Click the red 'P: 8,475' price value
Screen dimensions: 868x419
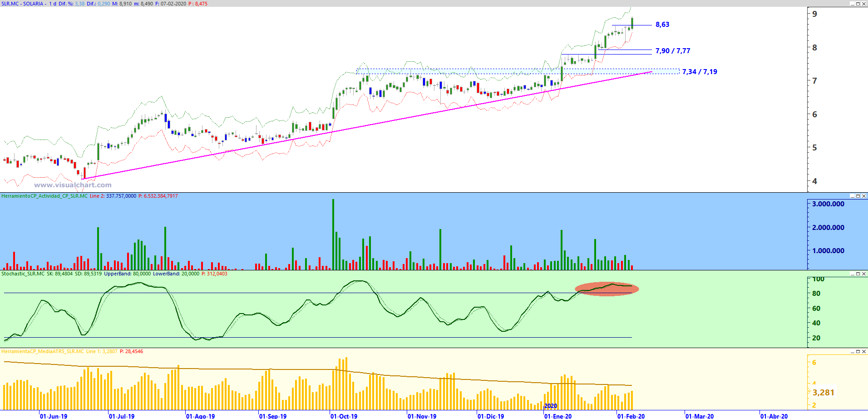pyautogui.click(x=198, y=4)
